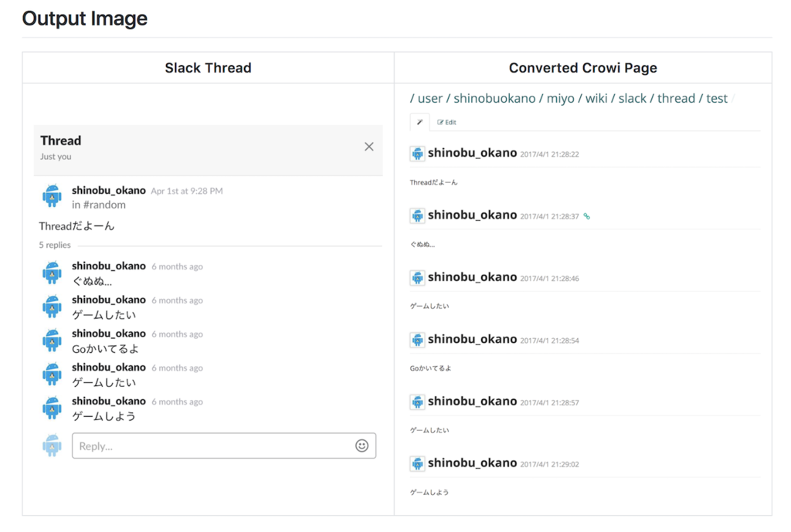Click the permalink icon next to 21:28:37
Image resolution: width=791 pixels, height=532 pixels.
pos(587,216)
